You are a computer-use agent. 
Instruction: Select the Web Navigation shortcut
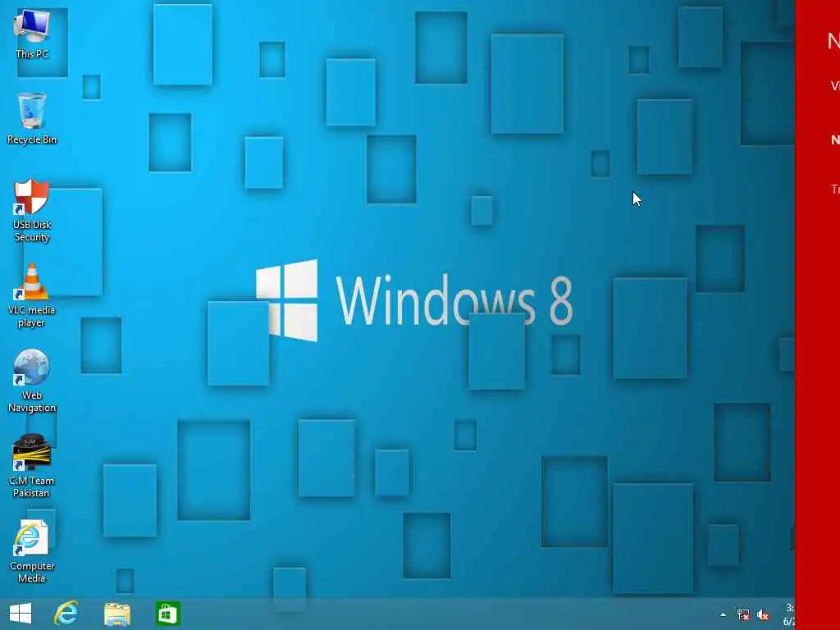(x=32, y=381)
